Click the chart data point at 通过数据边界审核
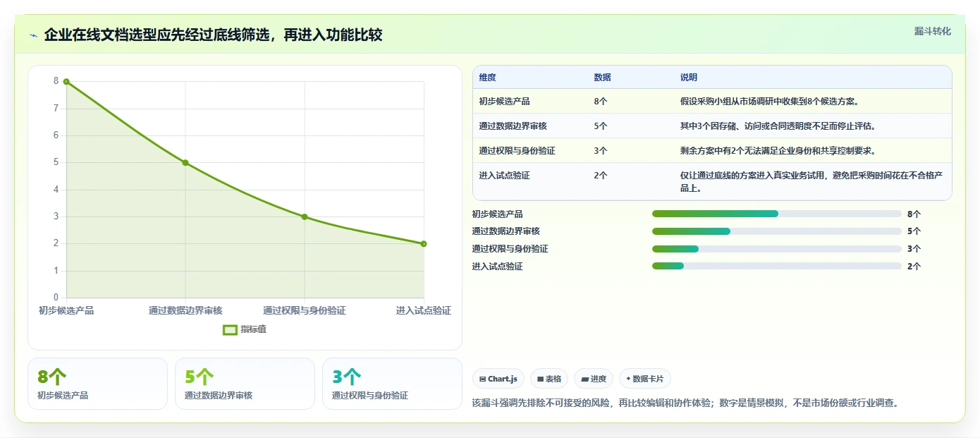The image size is (980, 438). coord(185,163)
